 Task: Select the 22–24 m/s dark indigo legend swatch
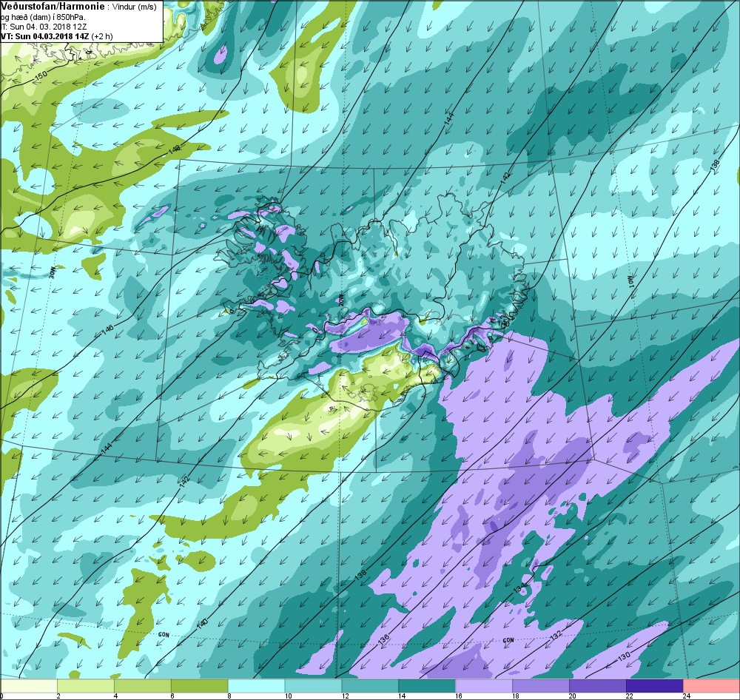654,685
